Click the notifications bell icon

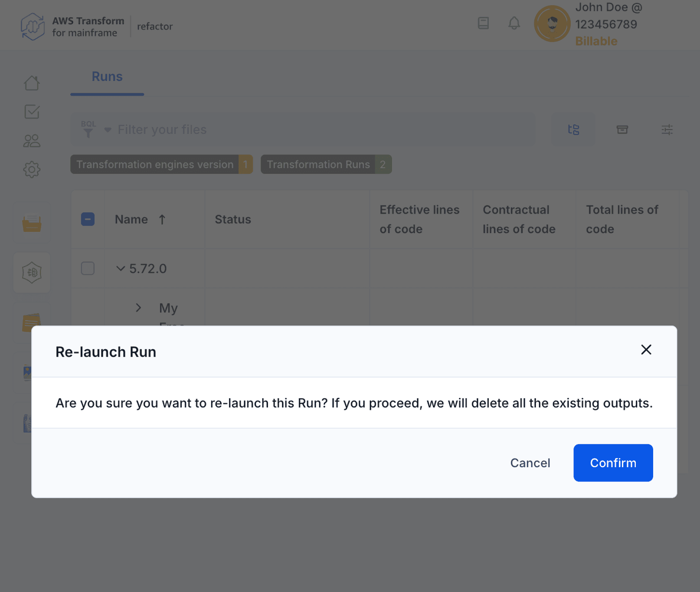coord(514,23)
